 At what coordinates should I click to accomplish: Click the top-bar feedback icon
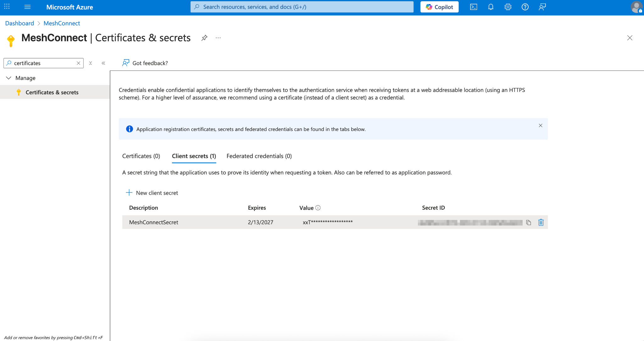pos(542,7)
